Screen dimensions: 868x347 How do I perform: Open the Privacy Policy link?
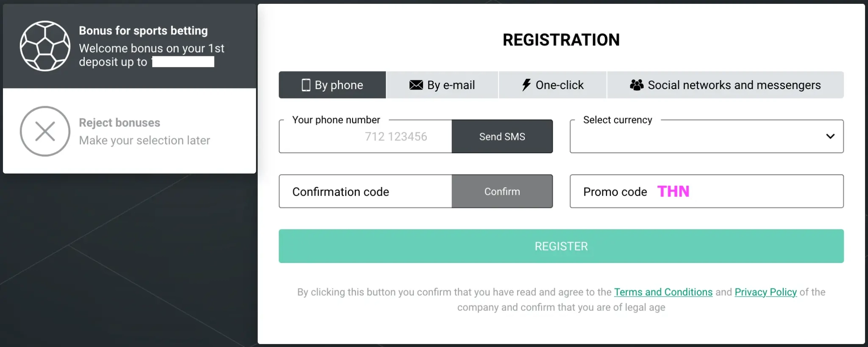pos(765,292)
